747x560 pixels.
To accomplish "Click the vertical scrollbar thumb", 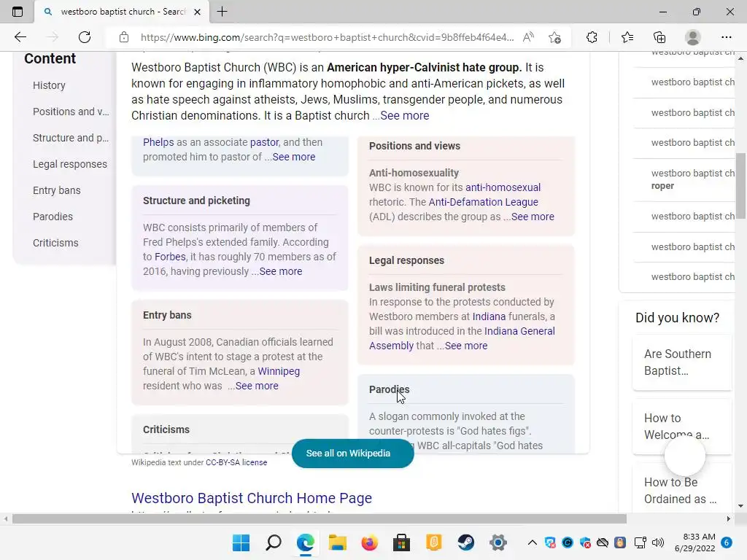I will coord(741,186).
